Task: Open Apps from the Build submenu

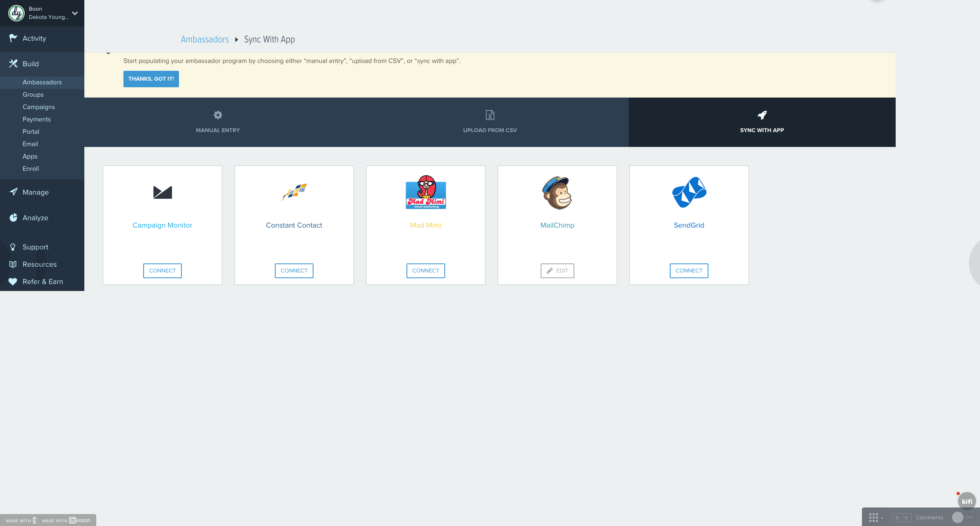Action: coord(30,156)
